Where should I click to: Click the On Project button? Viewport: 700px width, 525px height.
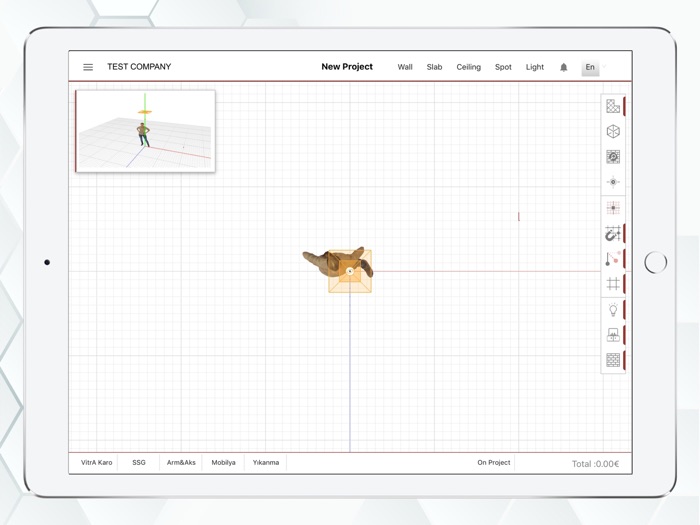[493, 462]
